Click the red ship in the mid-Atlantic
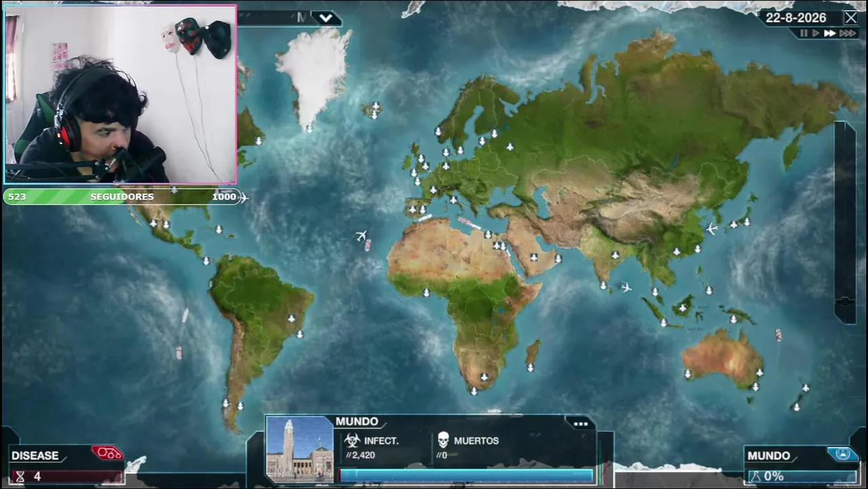This screenshot has width=868, height=489. click(367, 245)
